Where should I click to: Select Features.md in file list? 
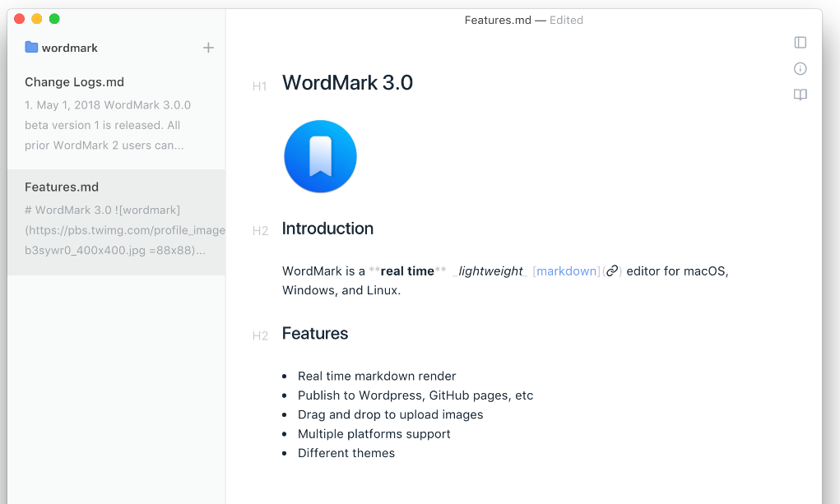[62, 187]
